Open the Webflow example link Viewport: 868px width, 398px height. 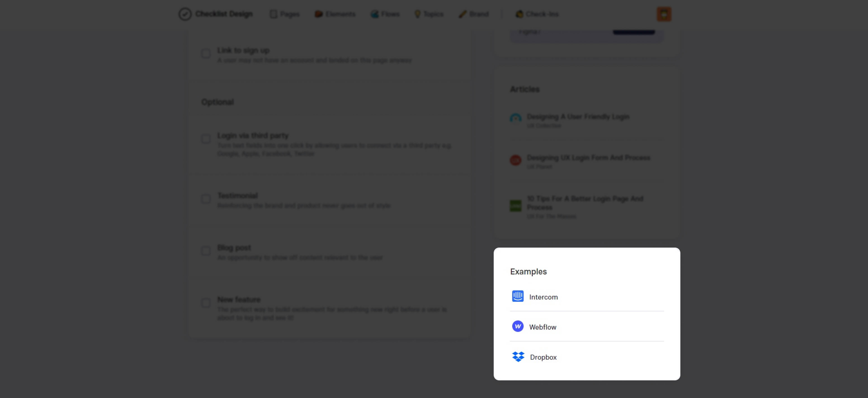(x=542, y=327)
